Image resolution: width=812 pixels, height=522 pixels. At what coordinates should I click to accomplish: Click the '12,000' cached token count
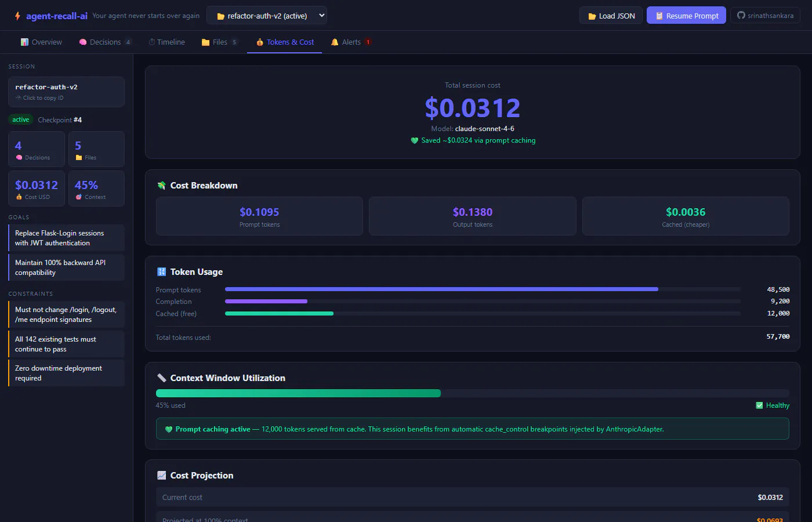pos(778,313)
